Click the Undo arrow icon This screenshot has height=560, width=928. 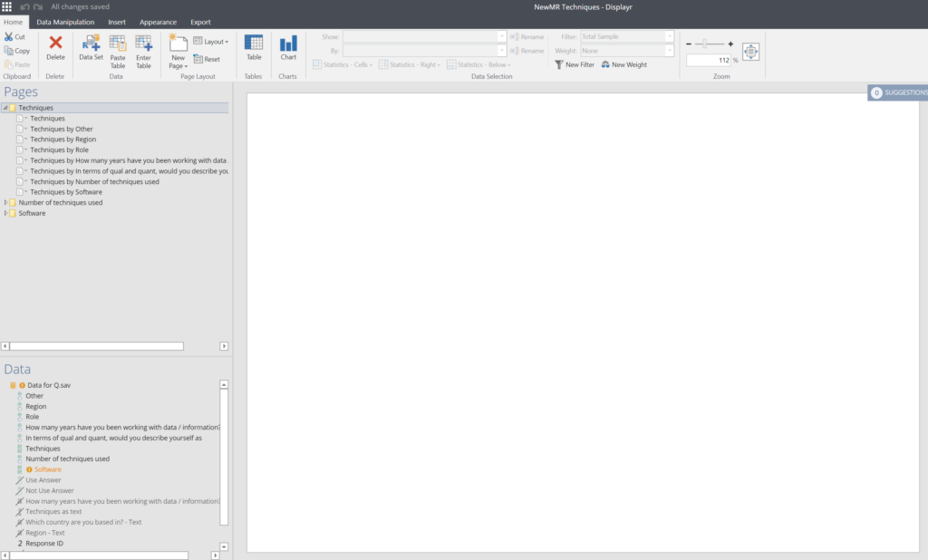pos(24,7)
